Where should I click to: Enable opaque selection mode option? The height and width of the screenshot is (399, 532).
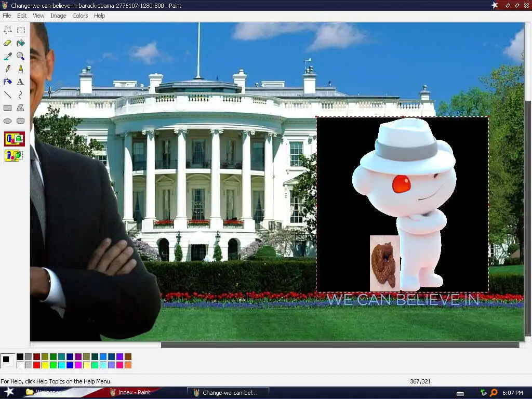pos(14,139)
